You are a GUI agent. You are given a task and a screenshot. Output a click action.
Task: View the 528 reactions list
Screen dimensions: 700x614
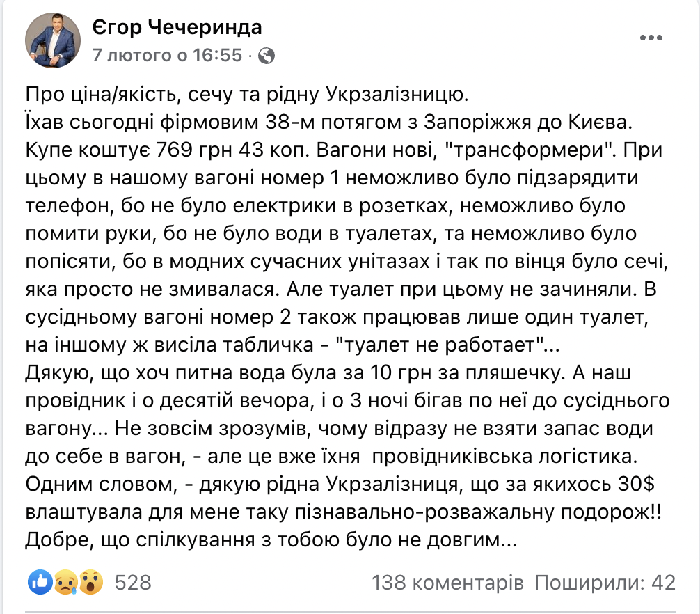(x=133, y=582)
